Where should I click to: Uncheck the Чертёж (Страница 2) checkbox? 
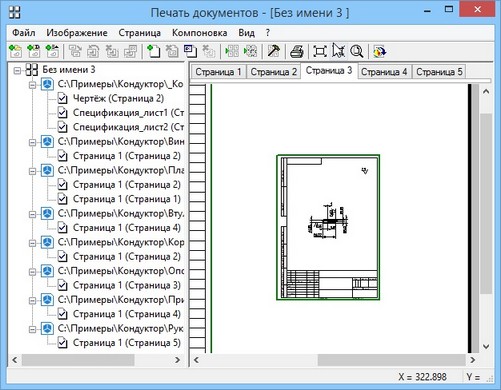coord(62,98)
